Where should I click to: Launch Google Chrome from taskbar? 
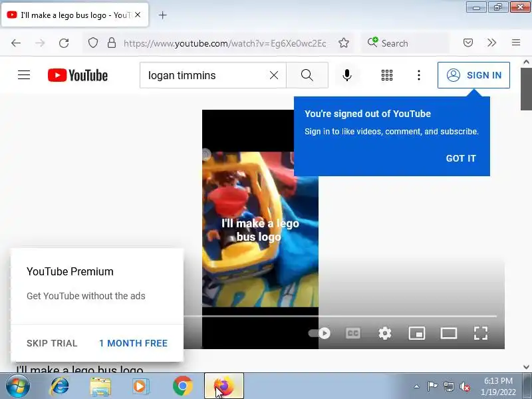tap(182, 386)
